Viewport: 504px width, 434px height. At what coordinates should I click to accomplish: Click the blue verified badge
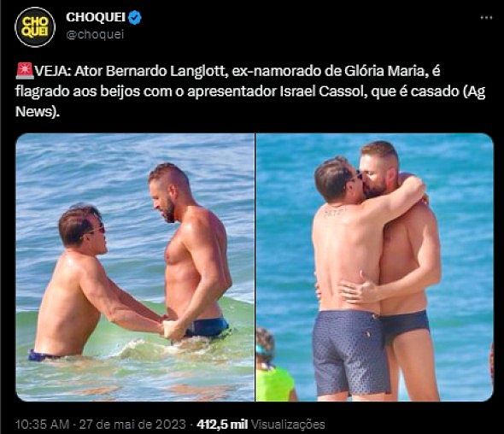point(135,18)
